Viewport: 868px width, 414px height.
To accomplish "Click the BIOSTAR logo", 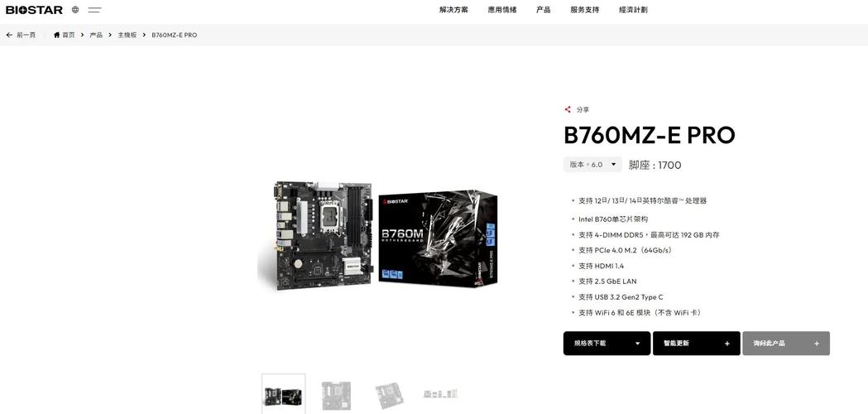I will tap(34, 10).
